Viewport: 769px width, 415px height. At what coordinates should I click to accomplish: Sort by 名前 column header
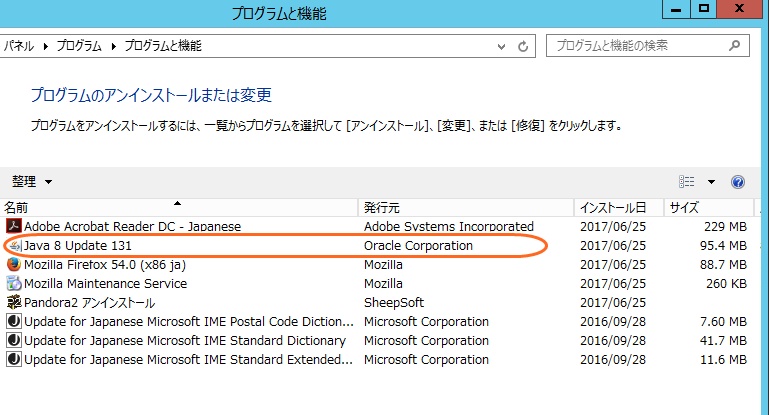click(179, 208)
